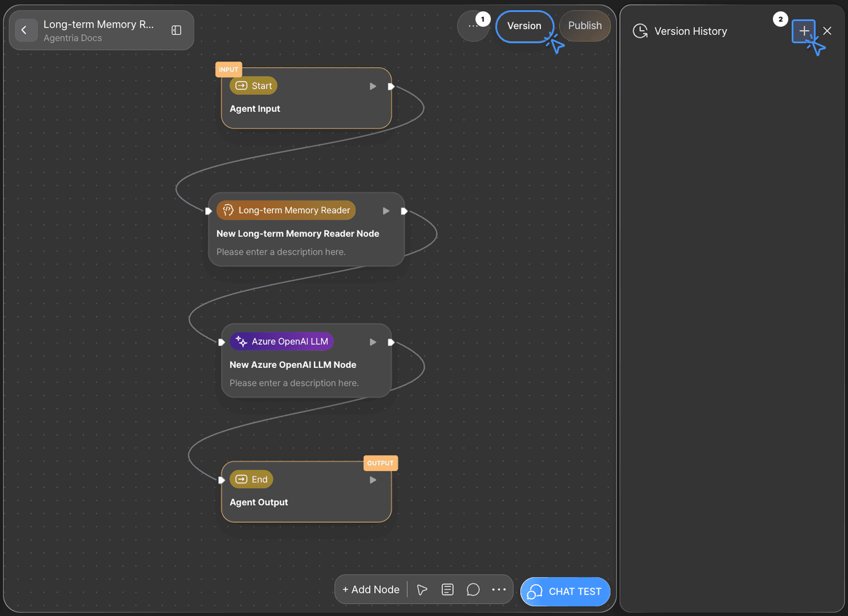
Task: Add a new version with the plus icon
Action: click(x=804, y=31)
